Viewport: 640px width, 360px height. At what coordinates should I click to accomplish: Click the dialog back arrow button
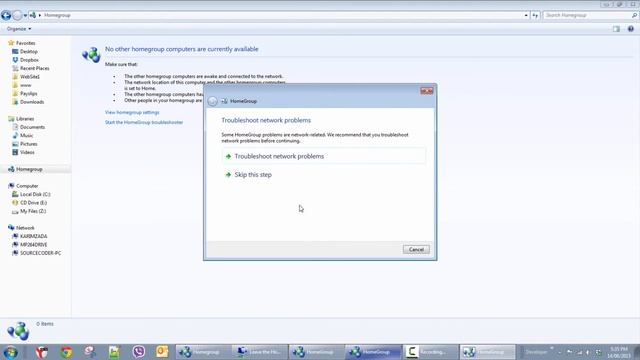click(212, 101)
